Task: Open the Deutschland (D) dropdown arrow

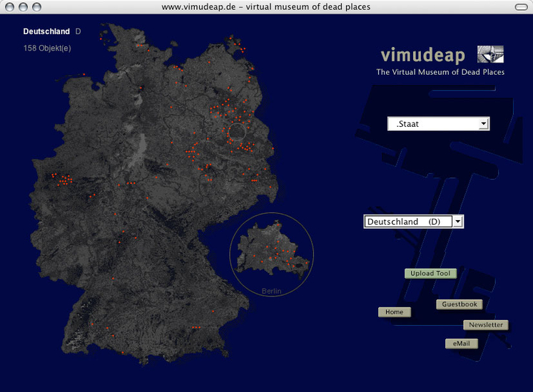Action: point(458,222)
